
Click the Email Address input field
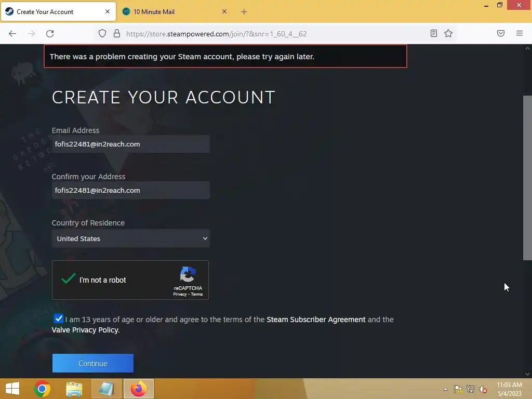click(x=130, y=144)
